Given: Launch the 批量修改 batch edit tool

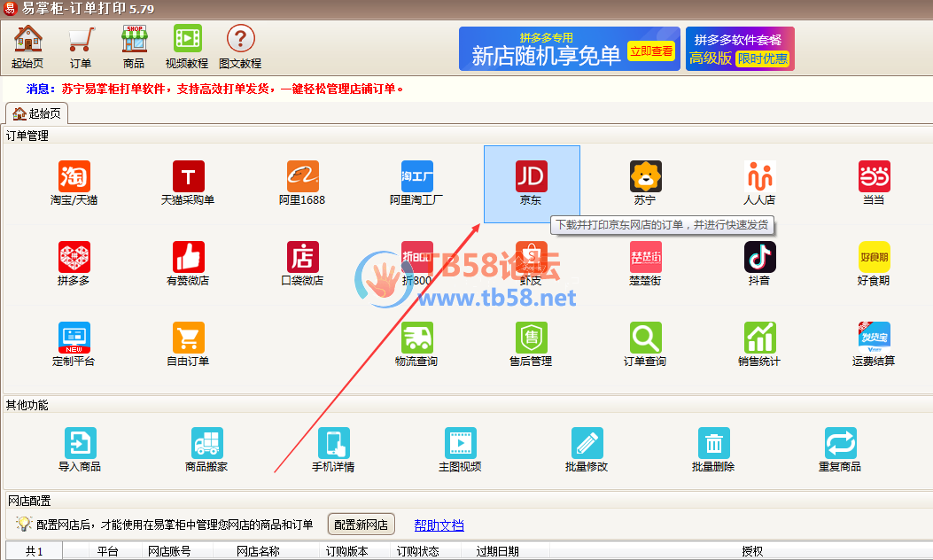Looking at the screenshot, I should (x=587, y=450).
